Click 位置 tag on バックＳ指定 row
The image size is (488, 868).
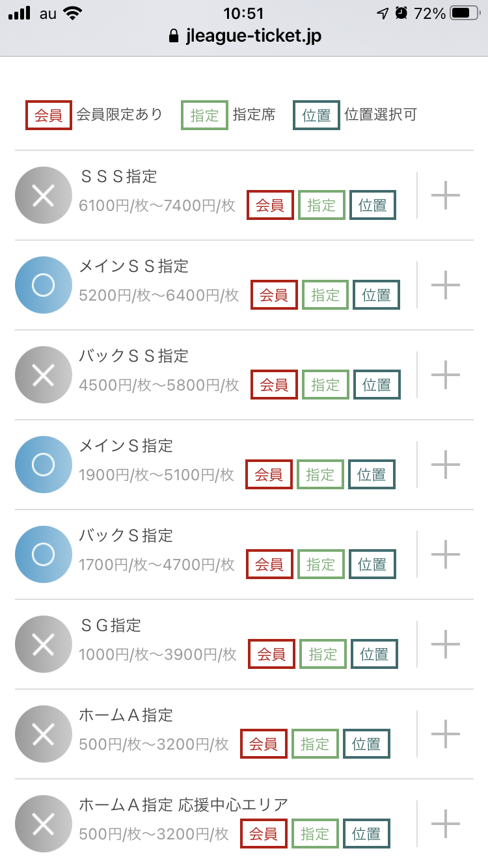[x=372, y=564]
